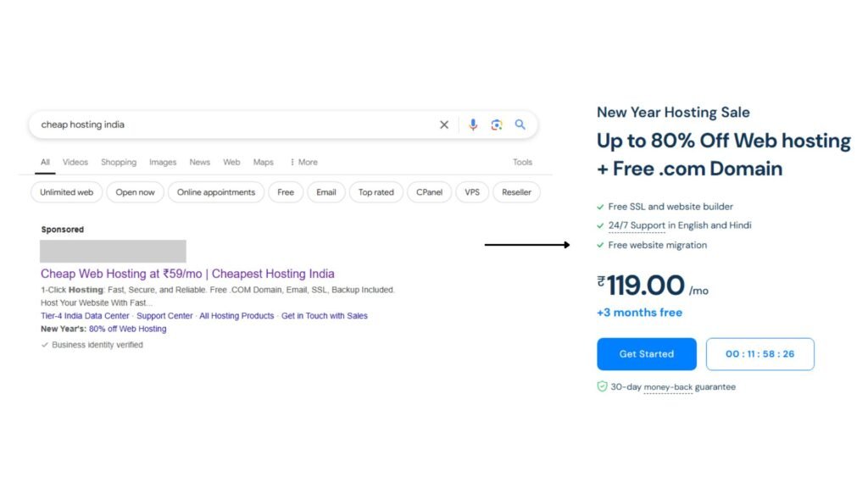
Task: Start voice search with the microphone icon
Action: pyautogui.click(x=473, y=125)
